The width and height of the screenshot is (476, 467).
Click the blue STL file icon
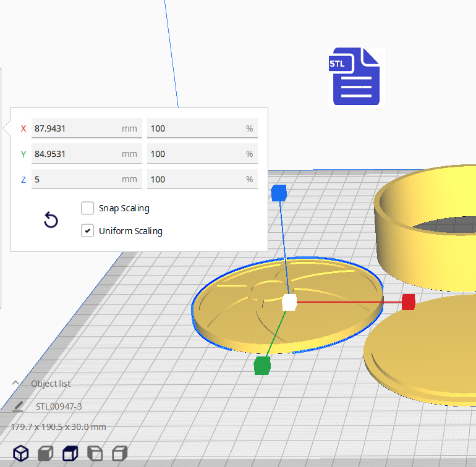pos(355,77)
